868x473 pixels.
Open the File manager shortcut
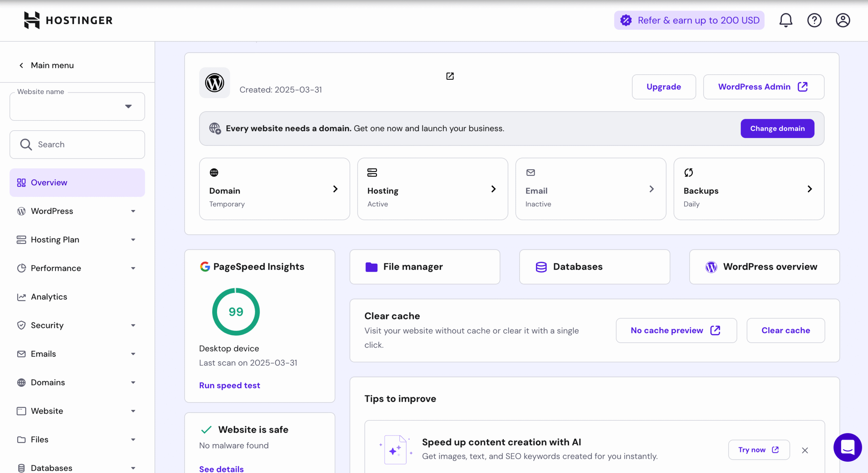point(425,267)
